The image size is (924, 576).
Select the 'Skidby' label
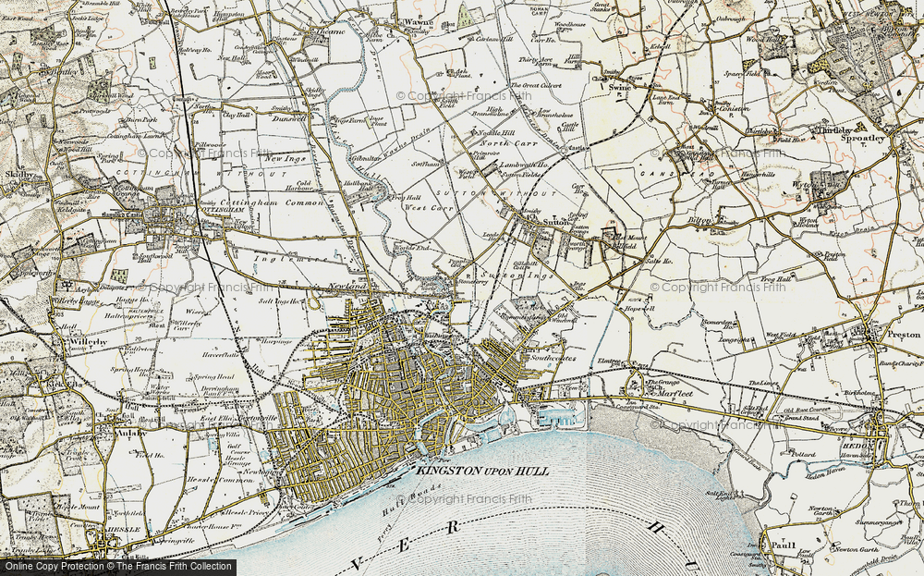coord(18,175)
